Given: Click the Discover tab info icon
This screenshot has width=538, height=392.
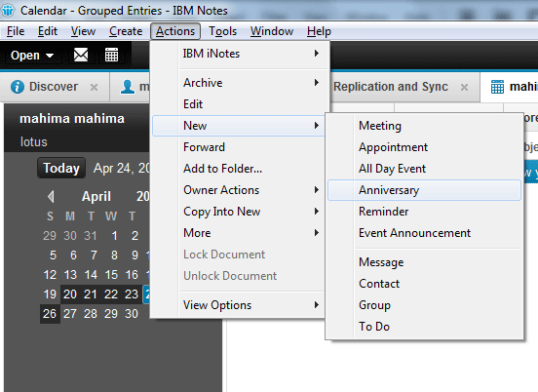Looking at the screenshot, I should pos(18,87).
